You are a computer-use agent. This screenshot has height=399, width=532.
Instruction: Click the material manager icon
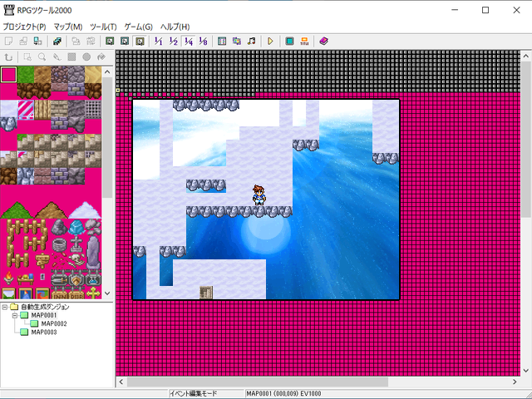(237, 41)
